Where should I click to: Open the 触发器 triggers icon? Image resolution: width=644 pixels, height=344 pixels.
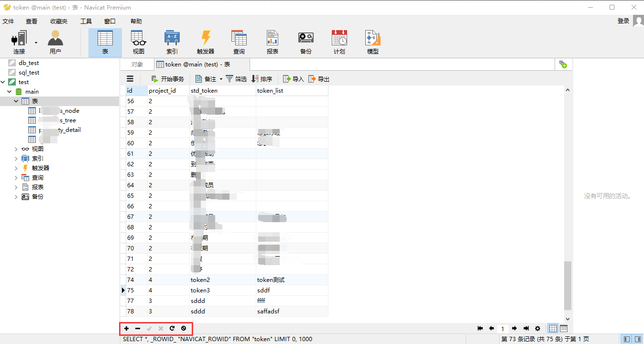205,41
